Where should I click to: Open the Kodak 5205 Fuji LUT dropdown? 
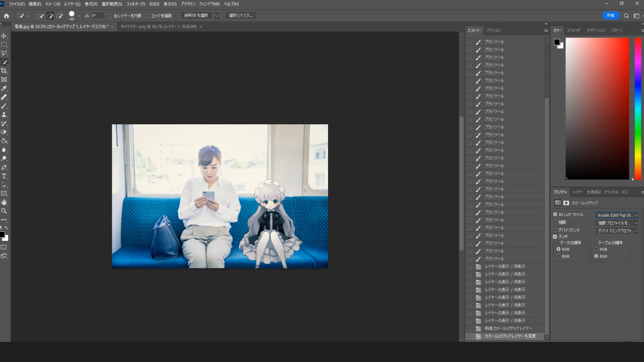pos(617,215)
